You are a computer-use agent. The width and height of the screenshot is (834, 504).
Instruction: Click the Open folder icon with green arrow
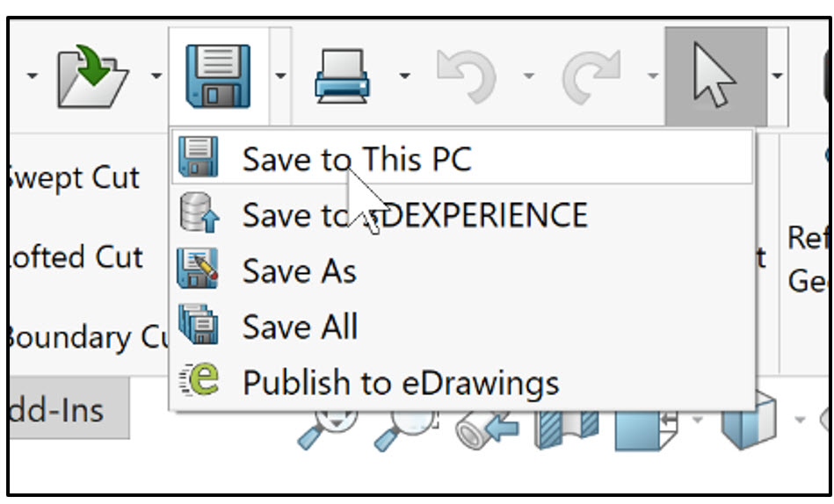click(92, 76)
